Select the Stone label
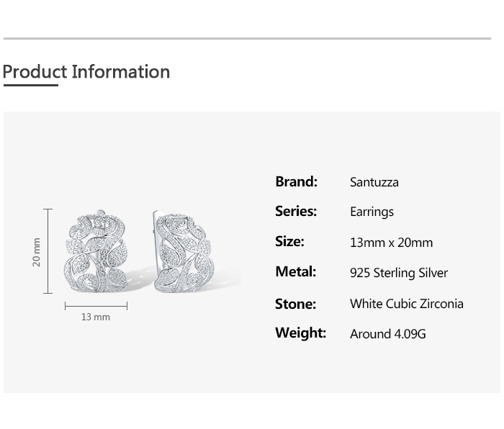Image resolution: width=504 pixels, height=429 pixels. (295, 304)
